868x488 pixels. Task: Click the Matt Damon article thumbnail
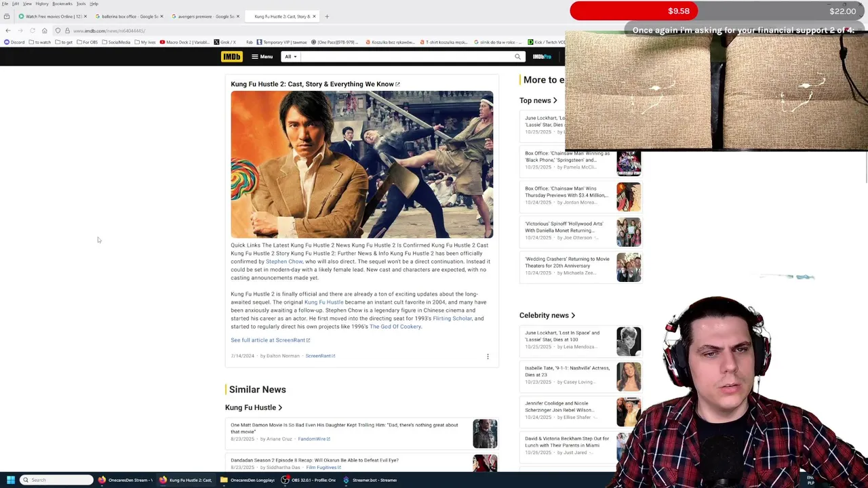click(x=485, y=434)
